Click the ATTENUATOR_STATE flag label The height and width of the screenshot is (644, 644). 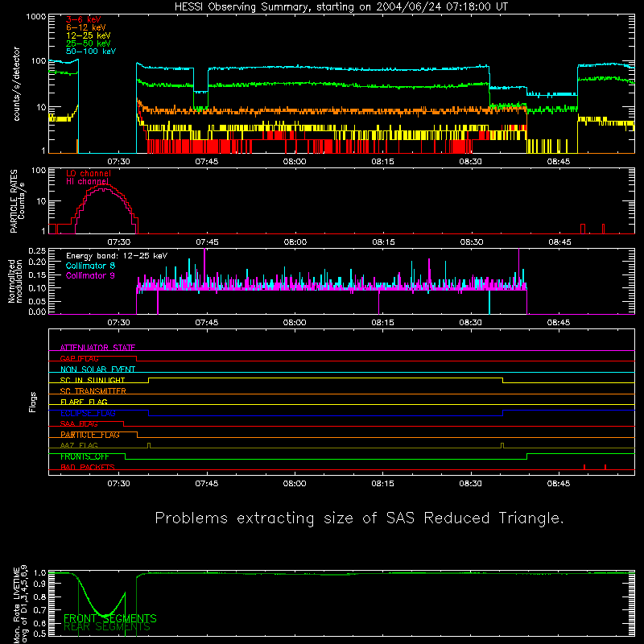point(97,348)
